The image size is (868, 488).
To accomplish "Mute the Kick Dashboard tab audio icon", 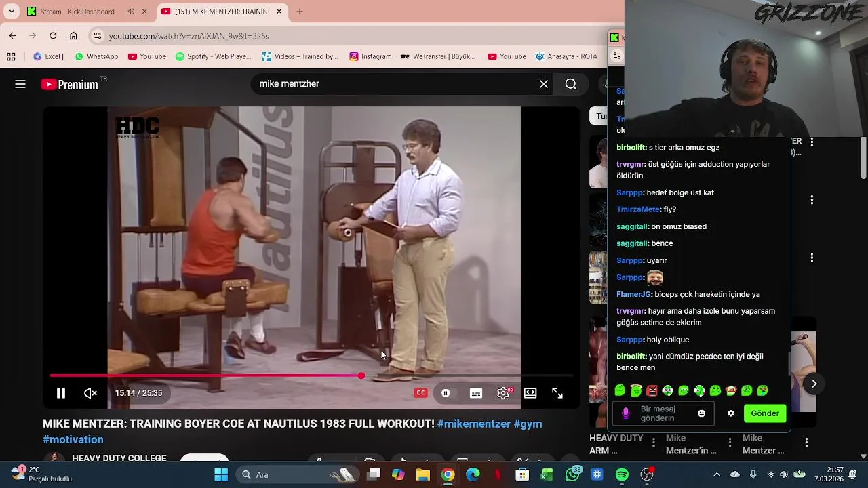I will click(x=131, y=12).
